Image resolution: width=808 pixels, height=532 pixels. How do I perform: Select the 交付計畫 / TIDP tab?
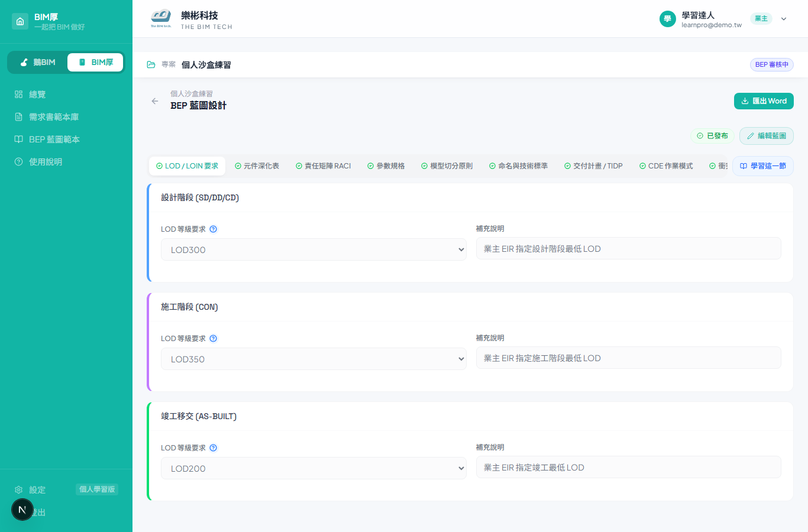pyautogui.click(x=593, y=166)
